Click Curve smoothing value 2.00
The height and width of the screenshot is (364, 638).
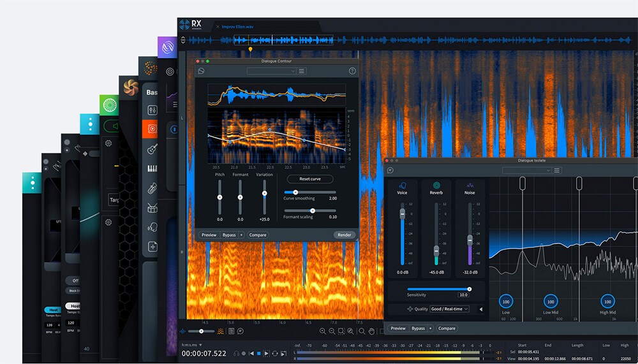[333, 198]
